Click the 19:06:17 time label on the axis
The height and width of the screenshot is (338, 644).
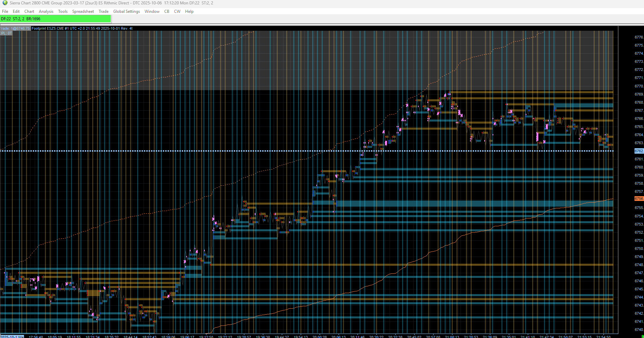point(187,337)
